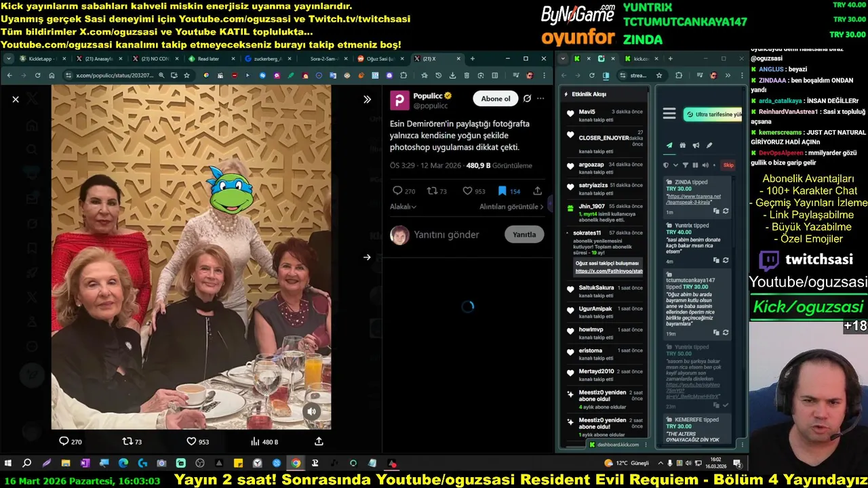Select the pencil edit icon in Kicklet
This screenshot has height=488, width=868.
pos(709,145)
